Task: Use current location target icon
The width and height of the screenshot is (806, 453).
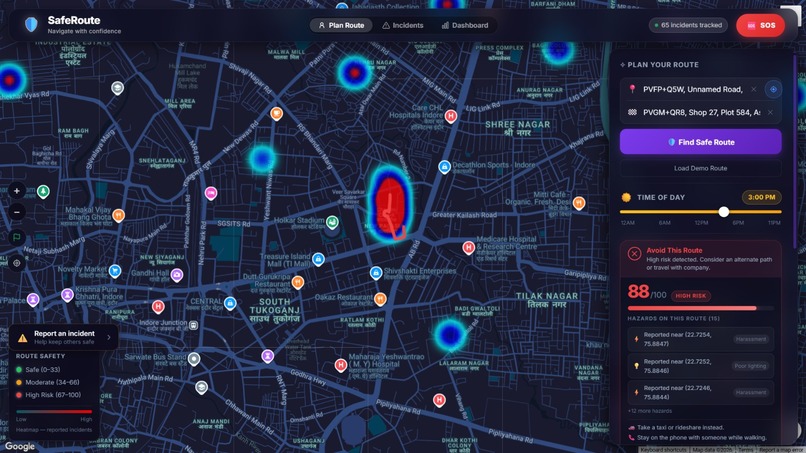Action: pyautogui.click(x=773, y=89)
